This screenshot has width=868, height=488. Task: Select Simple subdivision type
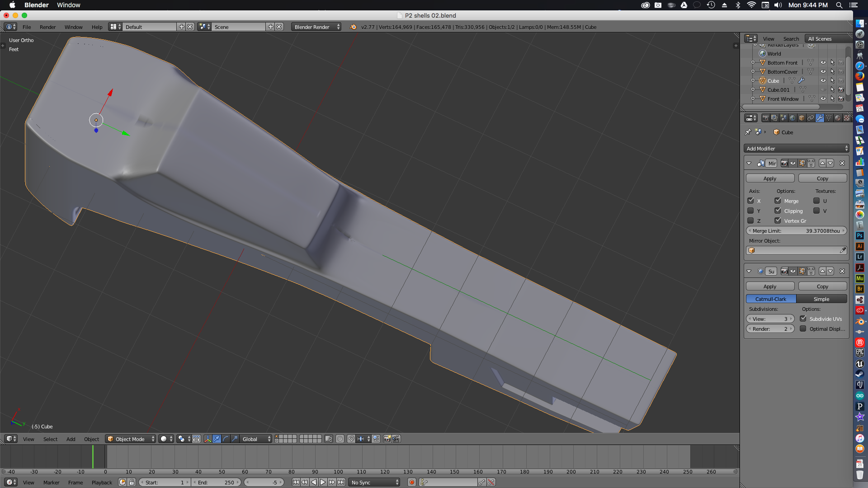click(821, 299)
